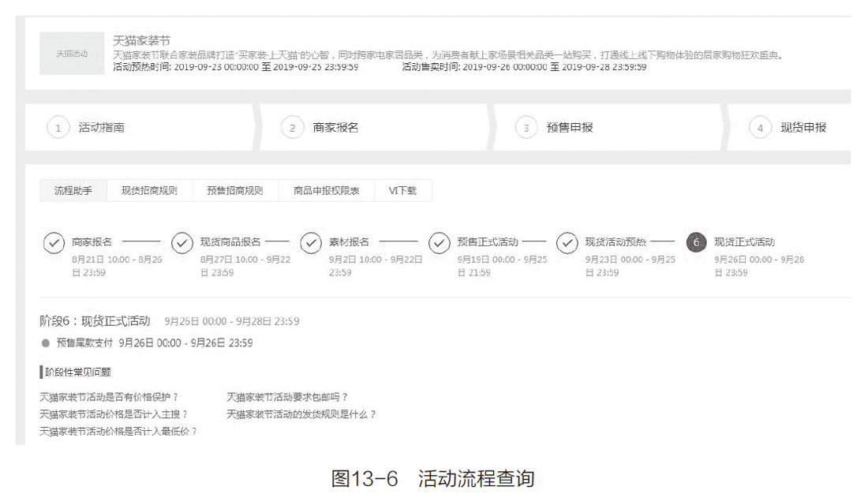Click step 1 circle for 活动指南
The image size is (868, 494).
(58, 128)
